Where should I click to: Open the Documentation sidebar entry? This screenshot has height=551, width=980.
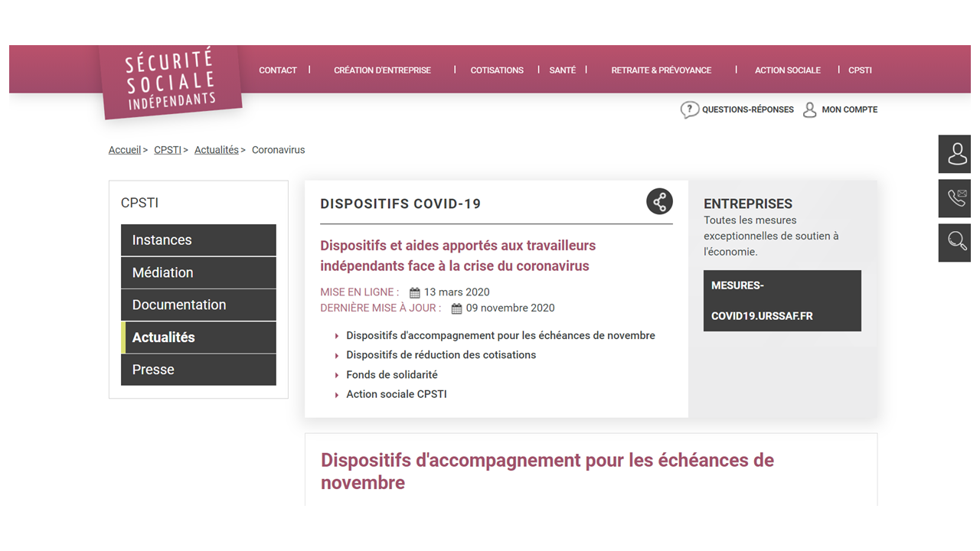tap(198, 305)
